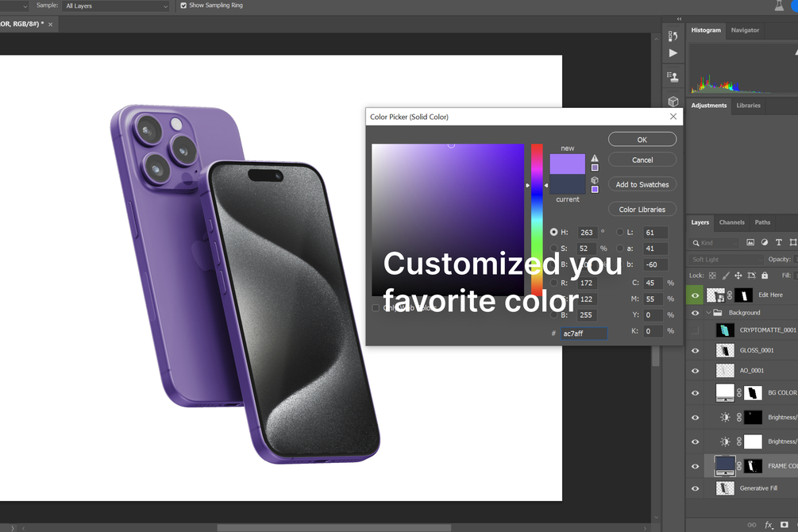
Task: Switch to the Channels tab
Action: click(x=731, y=222)
